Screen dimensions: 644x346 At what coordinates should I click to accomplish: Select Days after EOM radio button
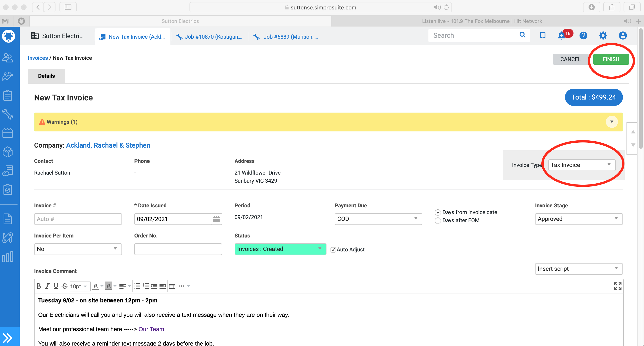[x=437, y=221]
